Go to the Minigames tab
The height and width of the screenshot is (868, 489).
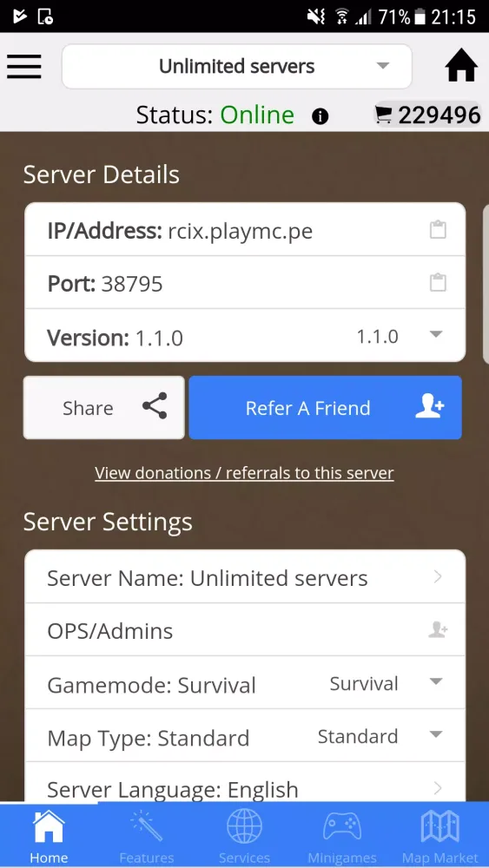point(342,835)
